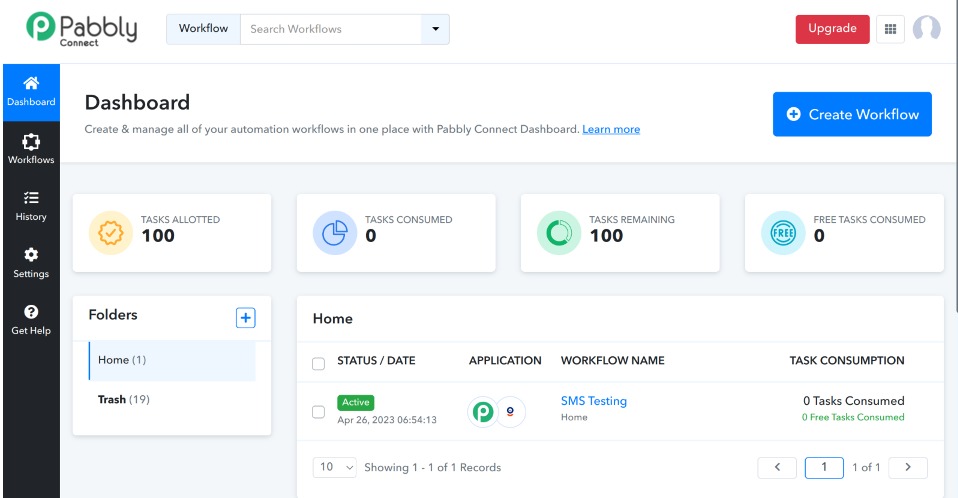Open Get Help in sidebar
958x498 pixels.
point(31,320)
